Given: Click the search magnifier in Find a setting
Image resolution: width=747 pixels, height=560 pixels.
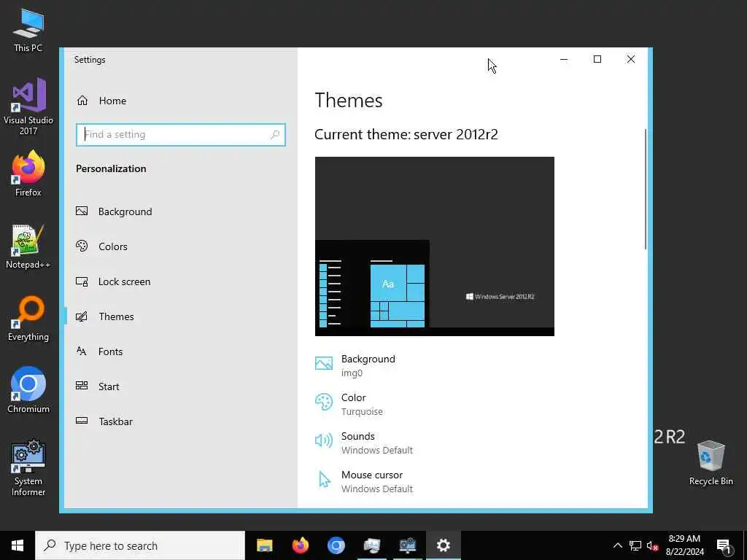Looking at the screenshot, I should pos(275,135).
